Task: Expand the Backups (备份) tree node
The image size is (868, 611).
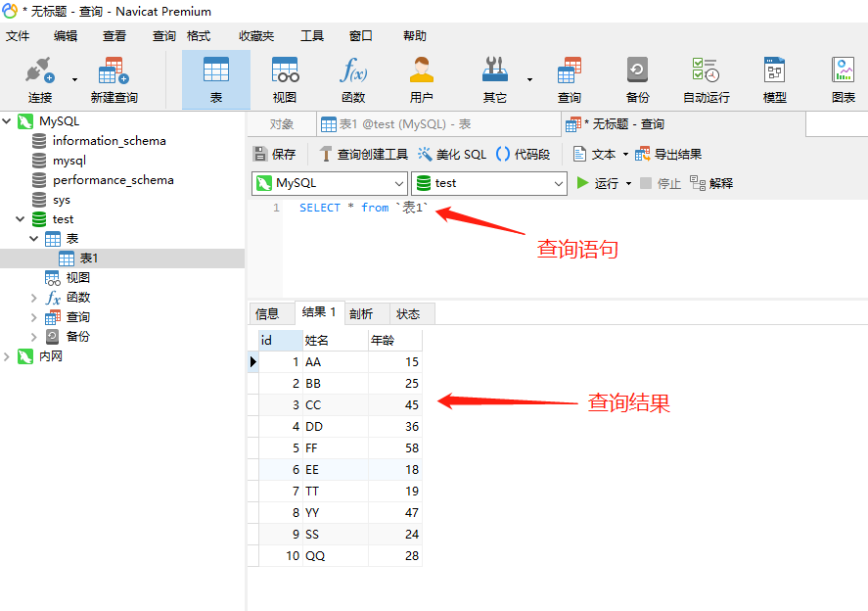Action: pyautogui.click(x=34, y=336)
